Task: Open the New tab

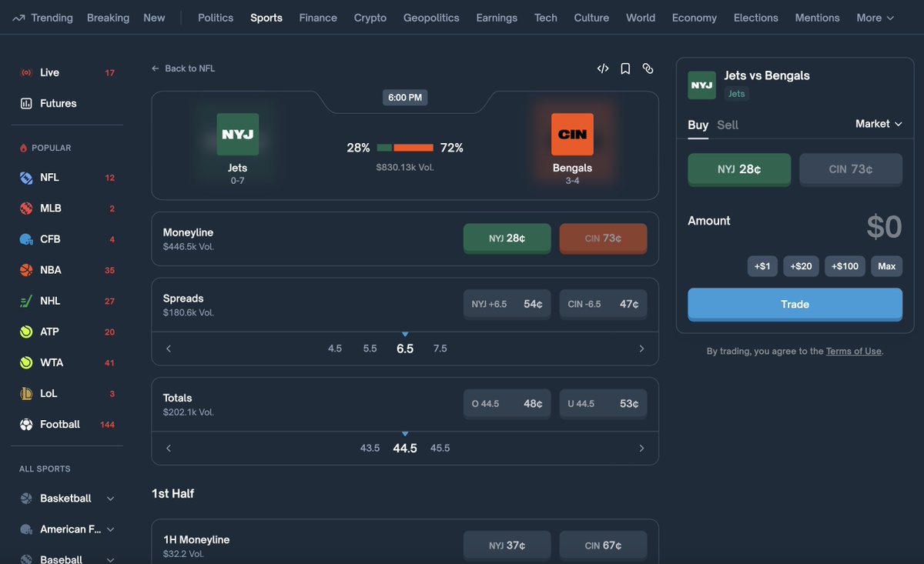Action: pos(154,18)
